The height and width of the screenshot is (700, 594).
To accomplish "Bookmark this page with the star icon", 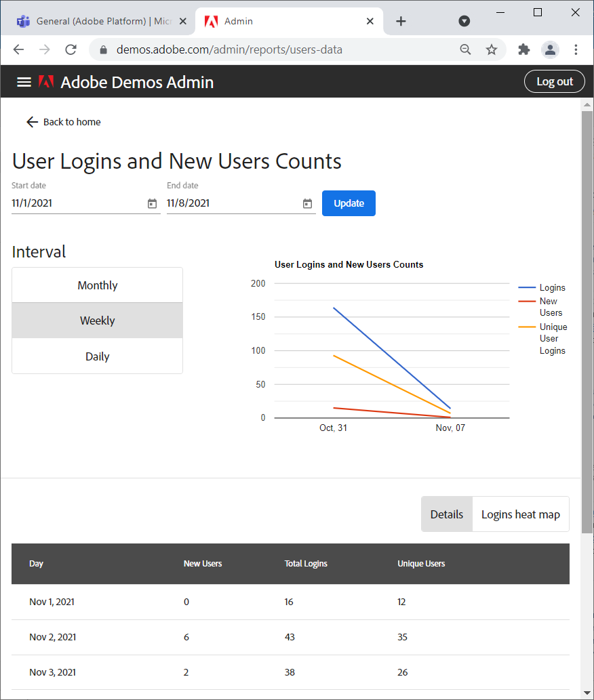I will pyautogui.click(x=492, y=49).
